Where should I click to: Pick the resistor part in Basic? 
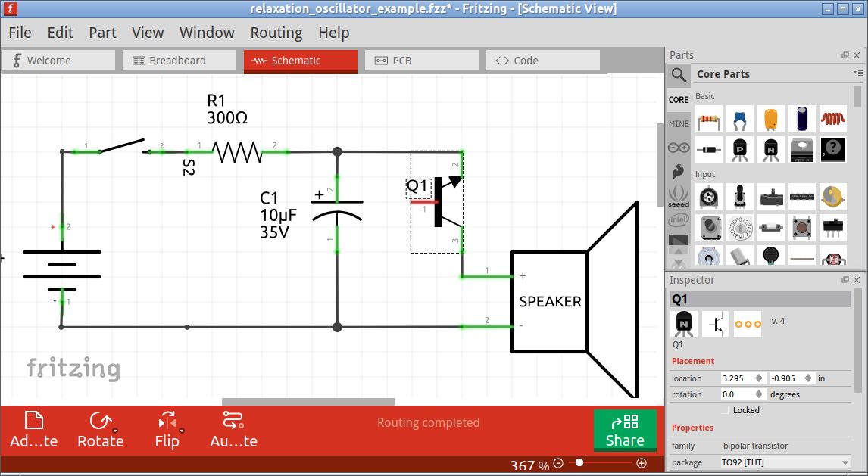709,119
